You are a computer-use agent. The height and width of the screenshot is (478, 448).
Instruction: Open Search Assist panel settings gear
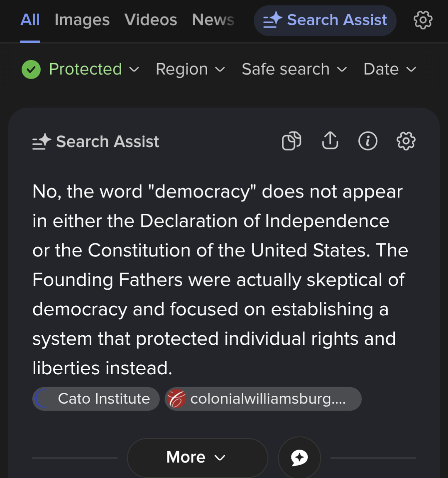[x=406, y=141]
